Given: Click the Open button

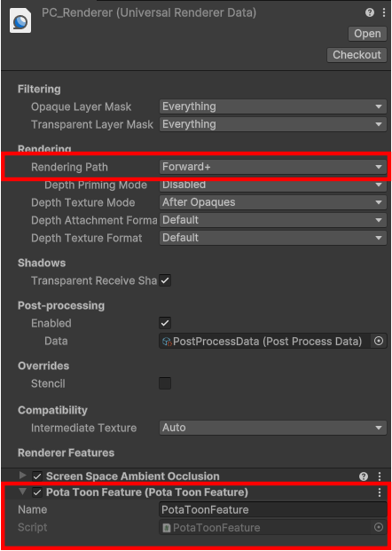Looking at the screenshot, I should tap(367, 34).
